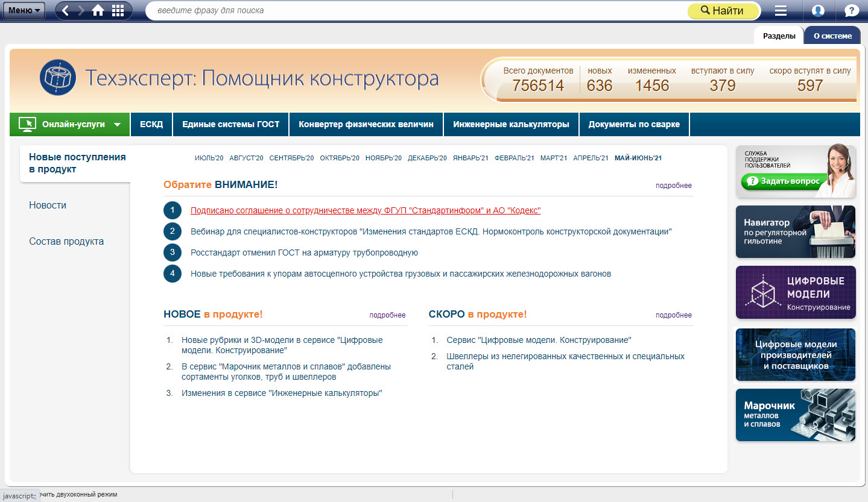Open Документы по сварке menu item
868x502 pixels.
[634, 124]
